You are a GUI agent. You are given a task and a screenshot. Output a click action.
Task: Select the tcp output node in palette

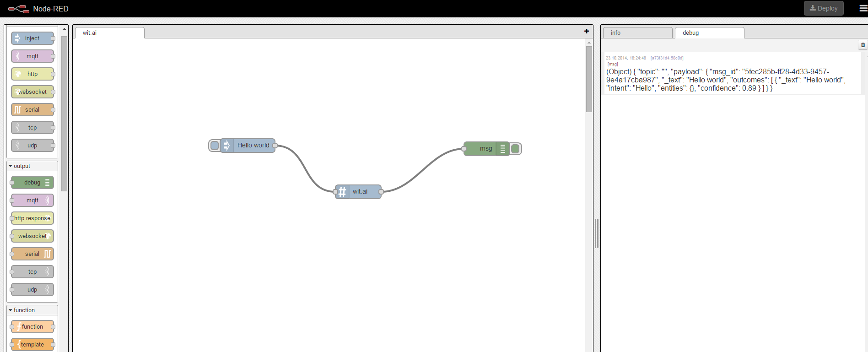[x=32, y=272]
